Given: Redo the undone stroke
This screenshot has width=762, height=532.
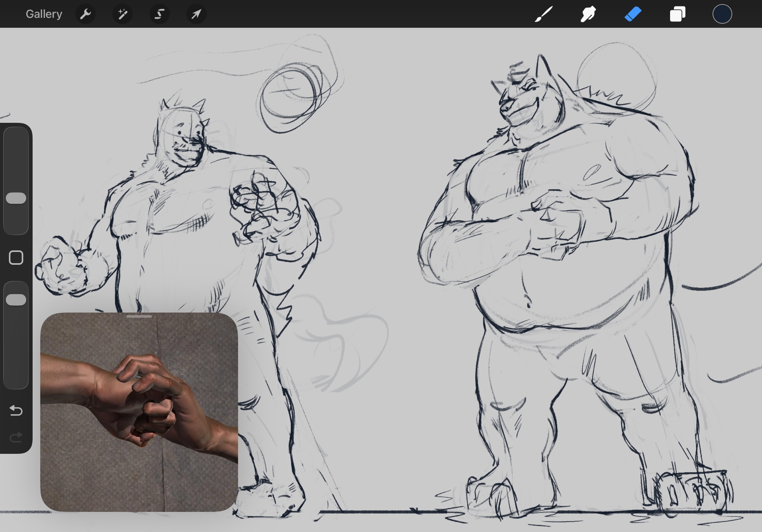Looking at the screenshot, I should click(16, 437).
